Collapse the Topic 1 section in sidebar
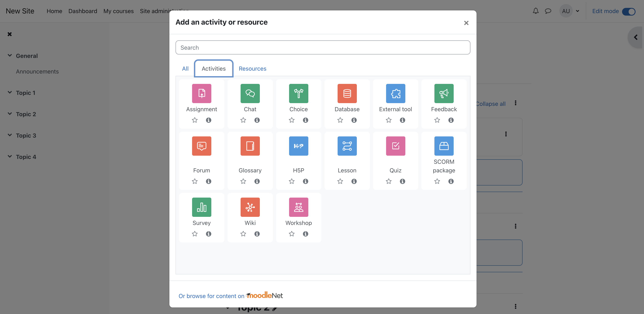The width and height of the screenshot is (644, 314). coord(10,93)
